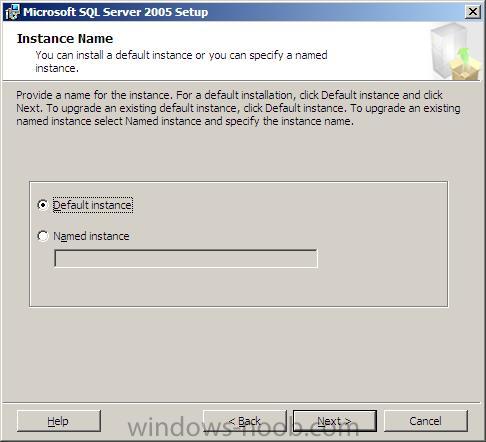
Task: Click the cardboard box image in header
Action: pos(465,69)
